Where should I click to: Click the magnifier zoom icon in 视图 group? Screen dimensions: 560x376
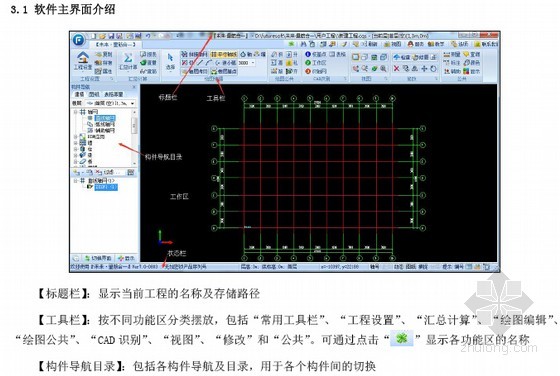click(x=383, y=69)
